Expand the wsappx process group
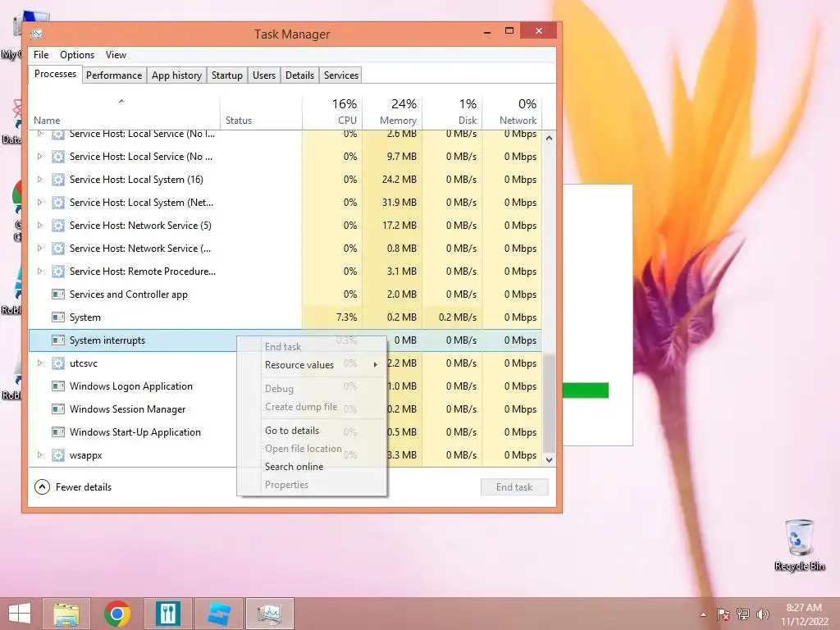Image resolution: width=840 pixels, height=630 pixels. 39,455
